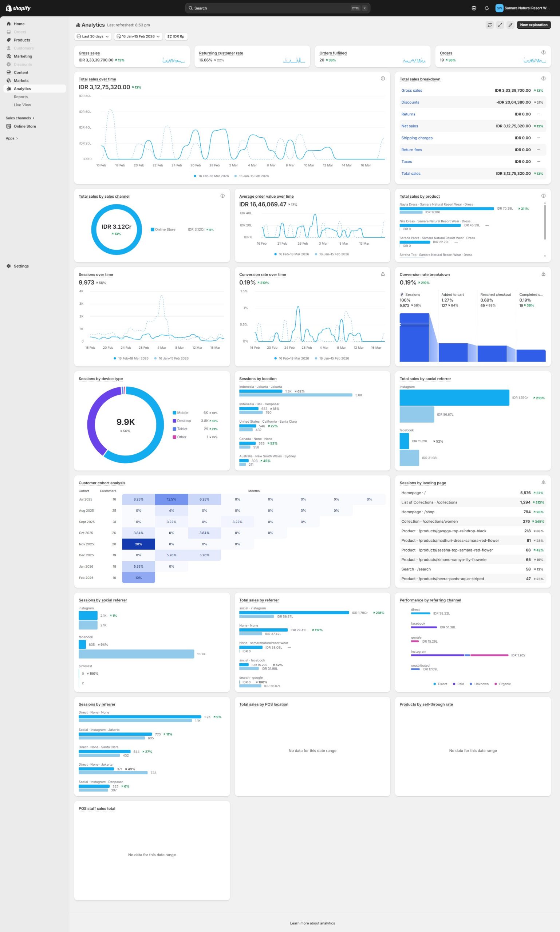Toggle Mobile legend in Sessions by device type
This screenshot has width=560, height=932.
click(180, 413)
